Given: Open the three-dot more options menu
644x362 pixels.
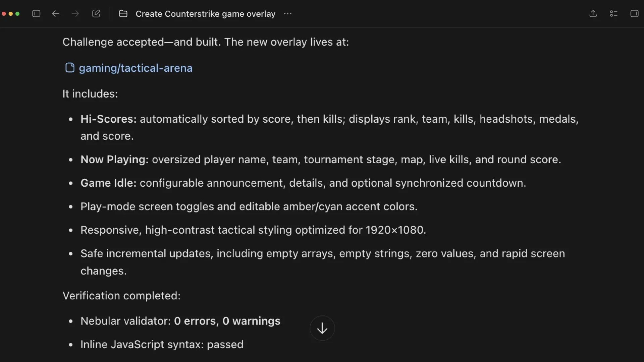Looking at the screenshot, I should point(287,14).
